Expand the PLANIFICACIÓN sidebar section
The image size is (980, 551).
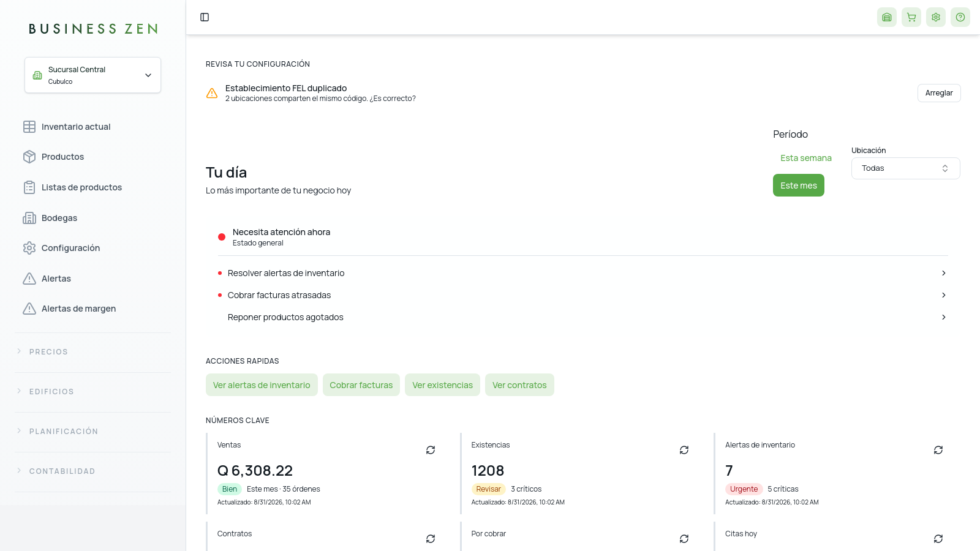(92, 432)
